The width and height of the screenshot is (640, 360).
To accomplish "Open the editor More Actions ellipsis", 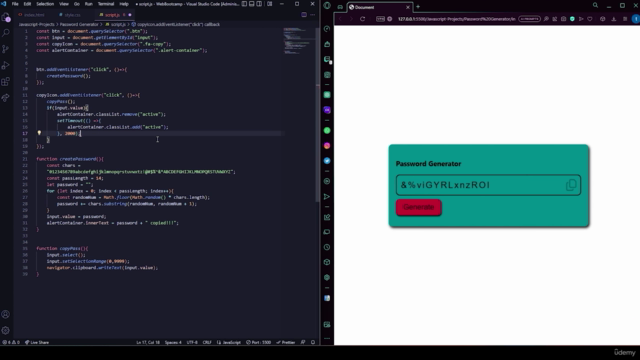I will 313,15.
